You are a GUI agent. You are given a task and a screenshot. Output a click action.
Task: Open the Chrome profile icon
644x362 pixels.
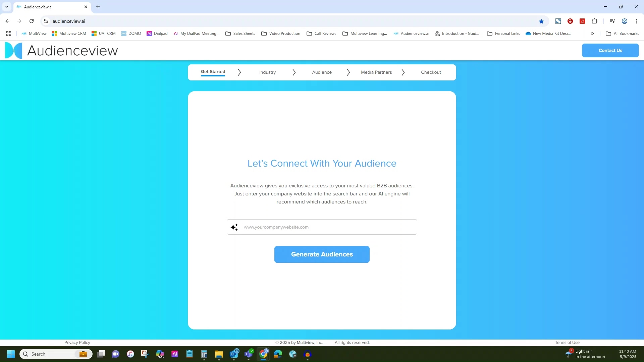[x=625, y=21]
